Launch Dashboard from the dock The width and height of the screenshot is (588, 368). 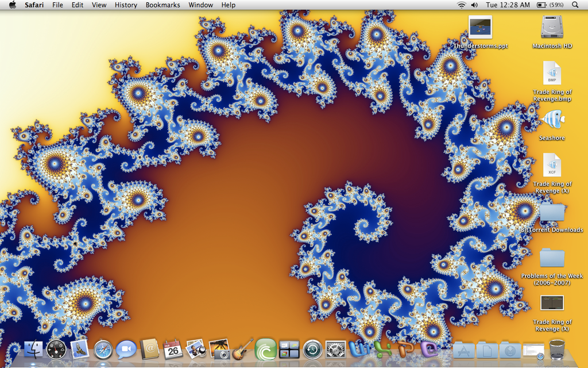coord(56,349)
